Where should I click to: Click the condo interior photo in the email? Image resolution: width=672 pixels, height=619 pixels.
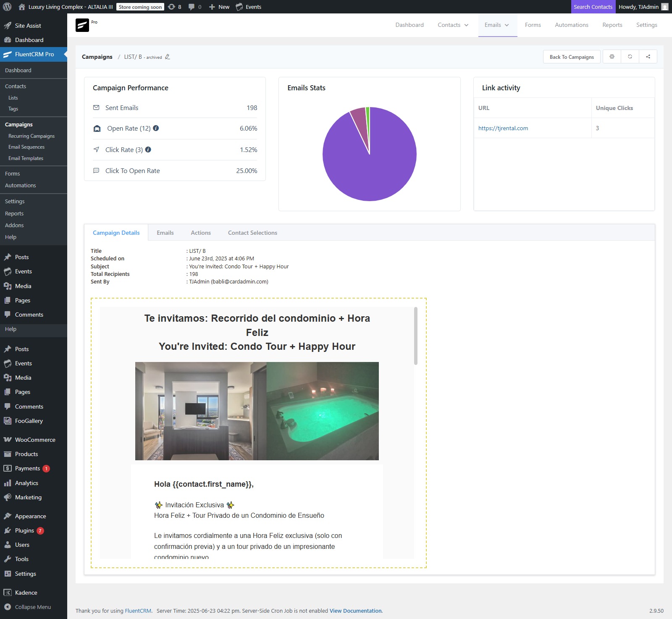[201, 411]
